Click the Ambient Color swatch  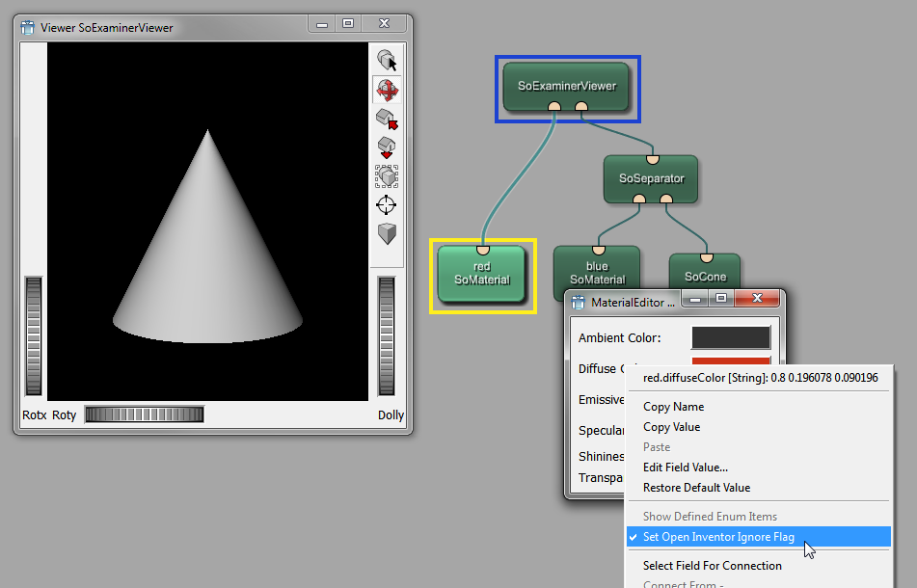pyautogui.click(x=731, y=337)
